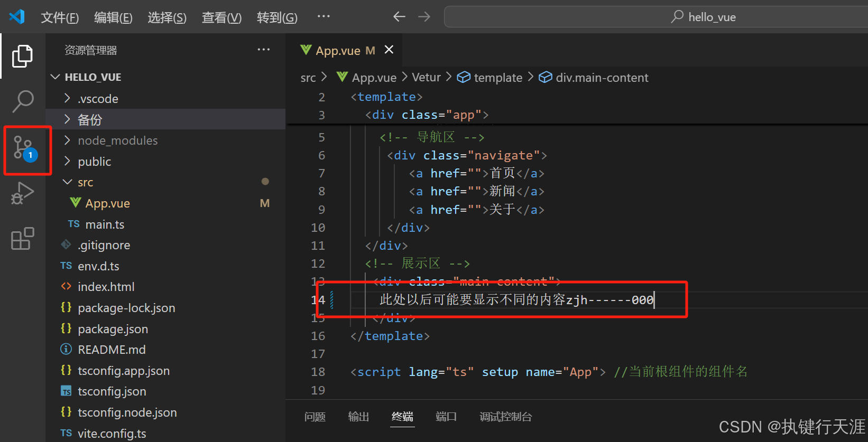
Task: Open package-lock.json file
Action: point(165,308)
